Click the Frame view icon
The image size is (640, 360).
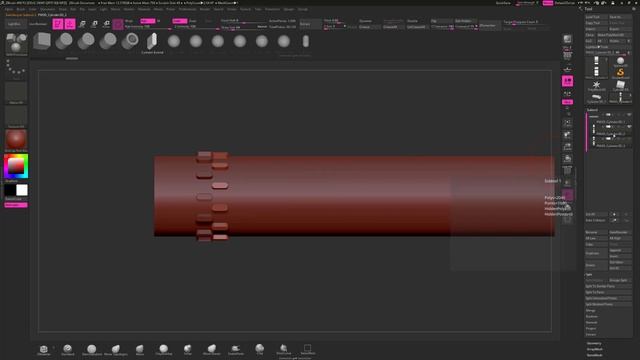click(x=567, y=123)
